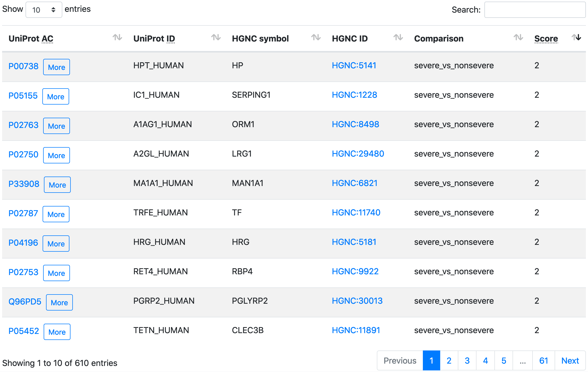
Task: Open UniProt link P05155
Action: click(x=23, y=96)
